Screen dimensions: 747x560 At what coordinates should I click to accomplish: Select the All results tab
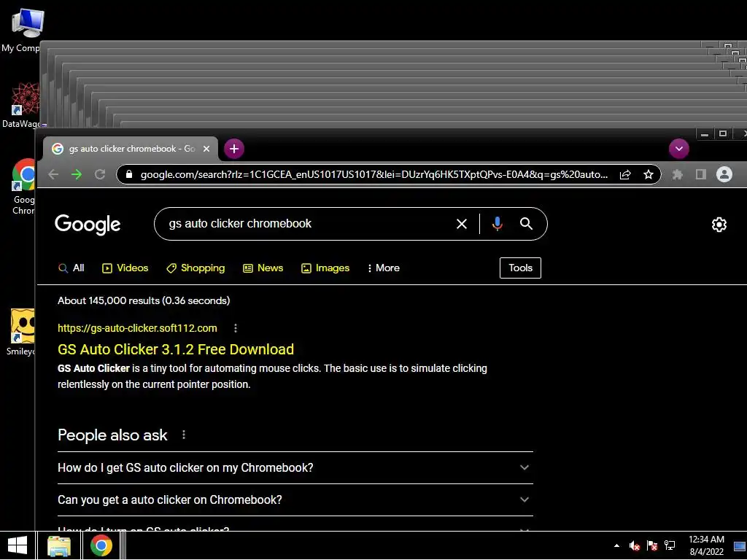(71, 268)
